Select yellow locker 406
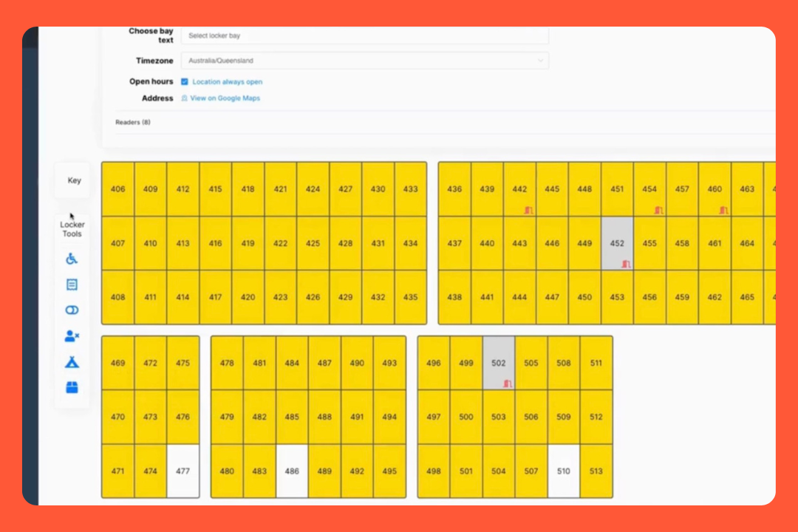The height and width of the screenshot is (532, 798). tap(118, 189)
